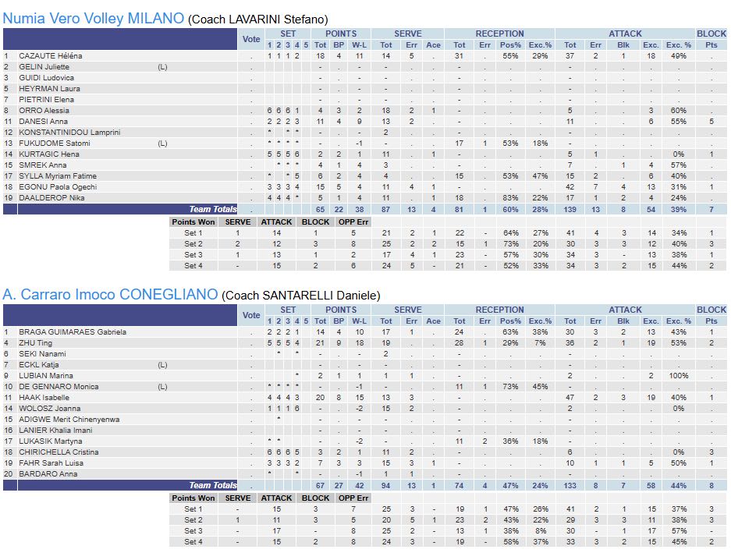
Task: Click Milano table RECEPTION header
Action: pyautogui.click(x=500, y=34)
